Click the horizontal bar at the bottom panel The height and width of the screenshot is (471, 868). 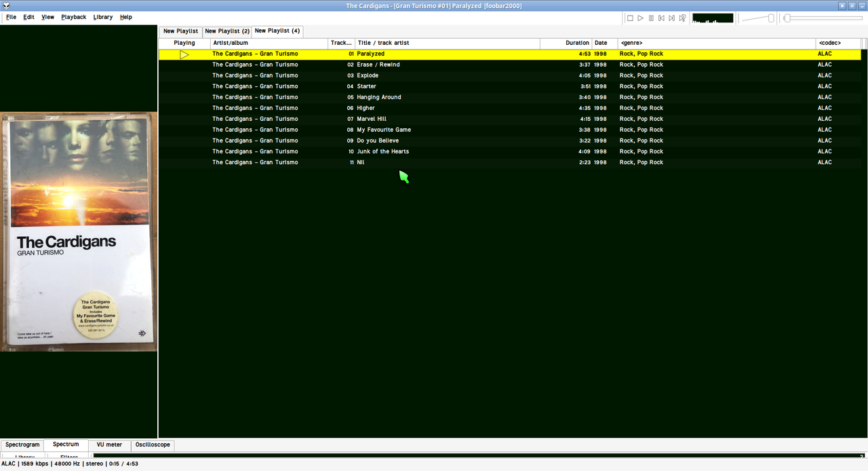tap(479, 456)
